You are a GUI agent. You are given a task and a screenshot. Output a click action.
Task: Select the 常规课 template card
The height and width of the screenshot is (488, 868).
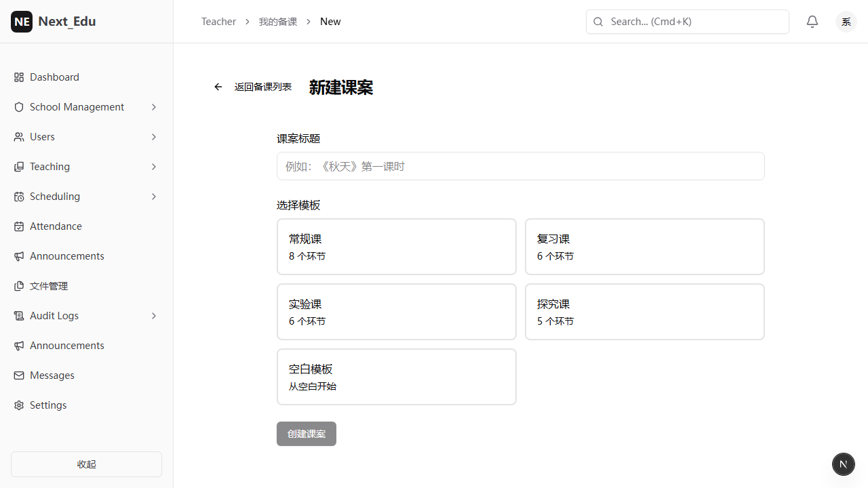pyautogui.click(x=397, y=247)
